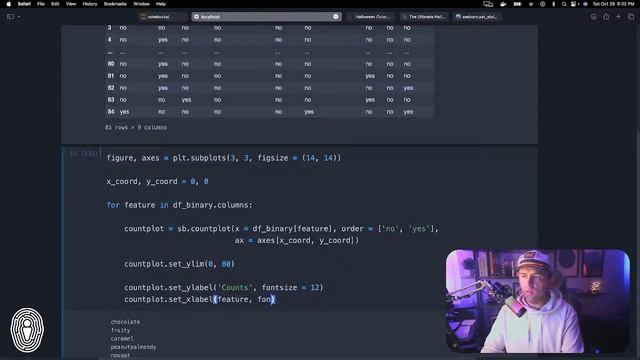This screenshot has width=640, height=360.
Task: Click the countplot.set_ylabel line
Action: pos(224,287)
